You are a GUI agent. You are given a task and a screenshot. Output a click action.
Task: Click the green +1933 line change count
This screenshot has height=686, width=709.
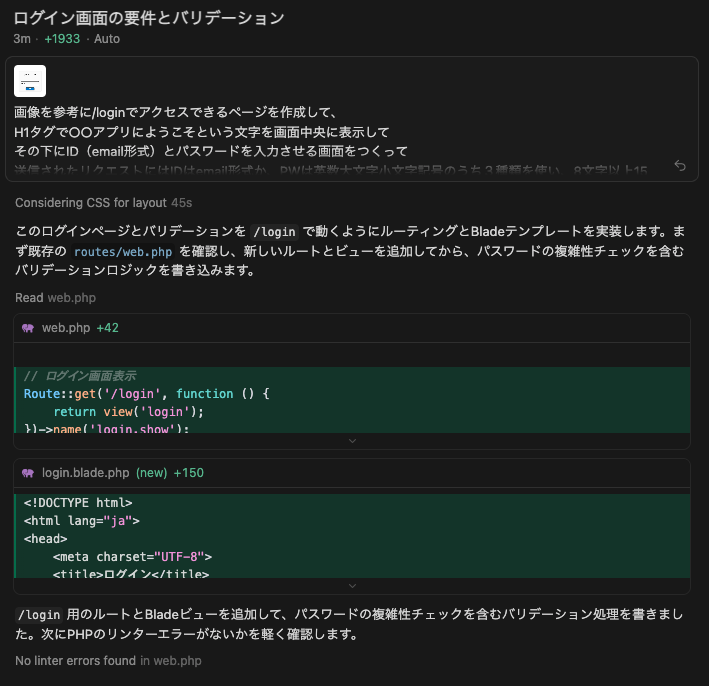pyautogui.click(x=61, y=39)
